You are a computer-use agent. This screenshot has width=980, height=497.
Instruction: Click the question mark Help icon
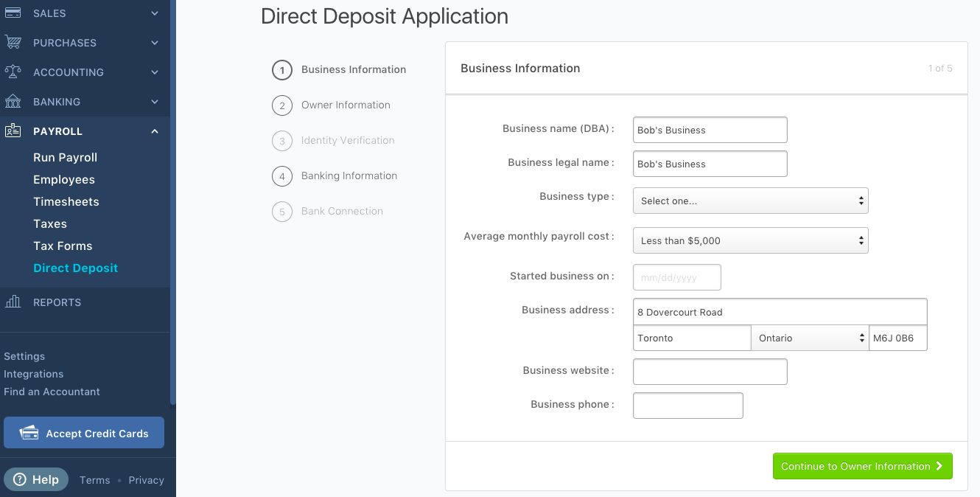[20, 479]
